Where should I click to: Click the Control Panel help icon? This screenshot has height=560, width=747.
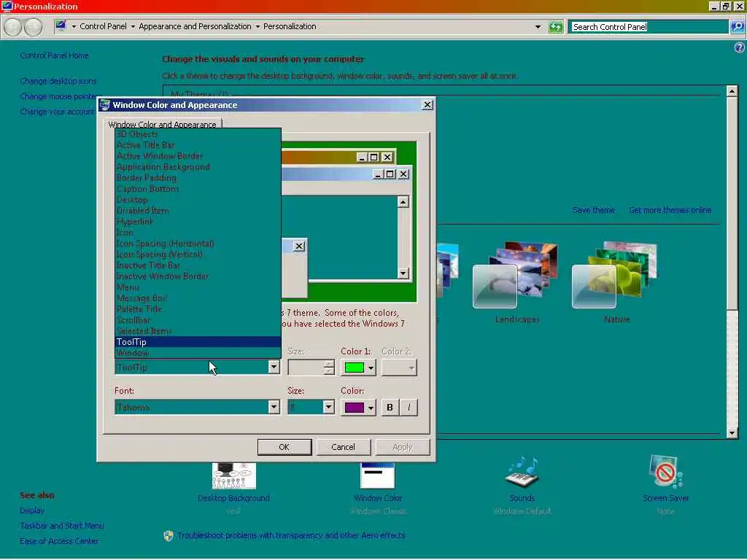[x=739, y=47]
